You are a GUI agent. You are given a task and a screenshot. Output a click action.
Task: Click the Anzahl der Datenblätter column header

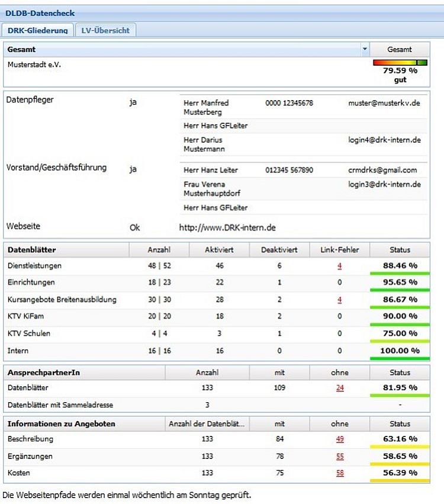click(x=207, y=423)
